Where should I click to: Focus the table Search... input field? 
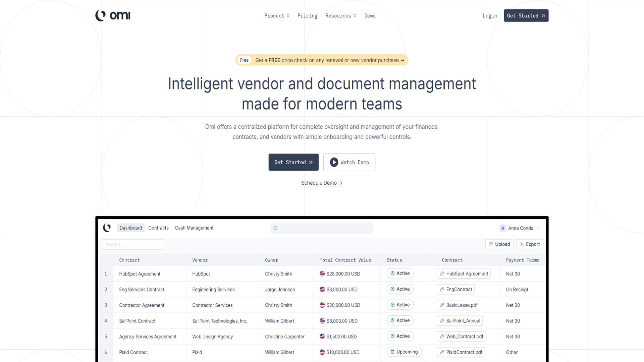[133, 245]
